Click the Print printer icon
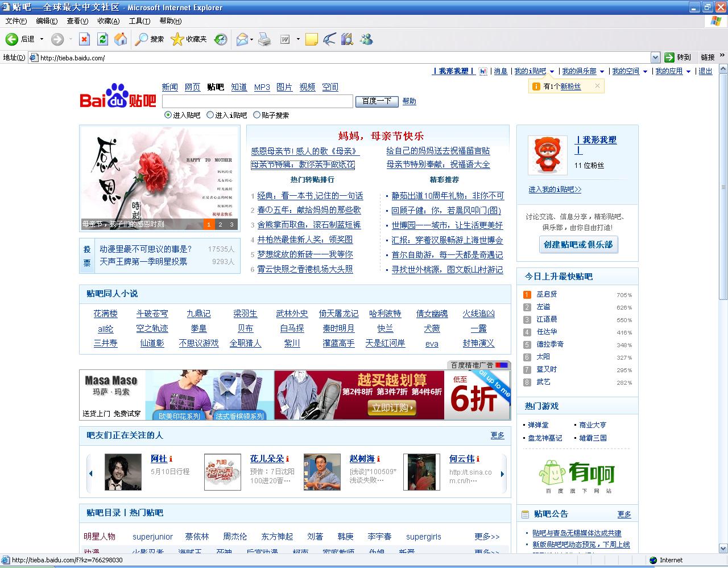The height and width of the screenshot is (568, 728). pyautogui.click(x=264, y=39)
